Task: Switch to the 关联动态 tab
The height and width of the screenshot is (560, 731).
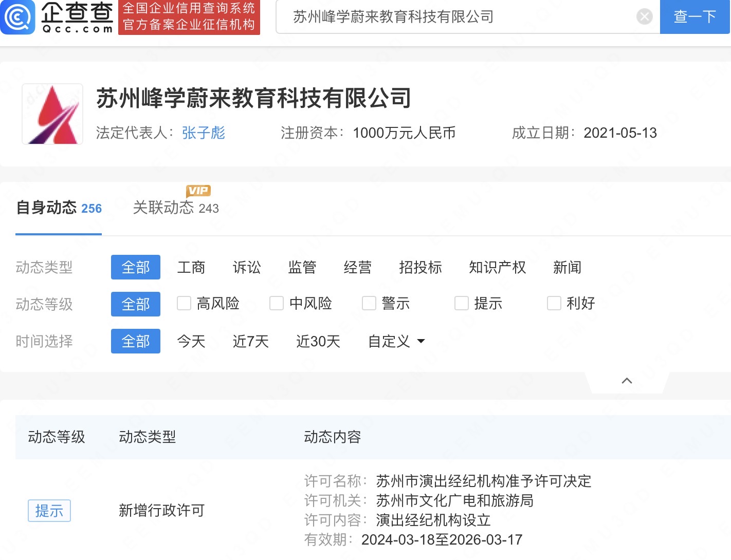Action: click(x=163, y=208)
